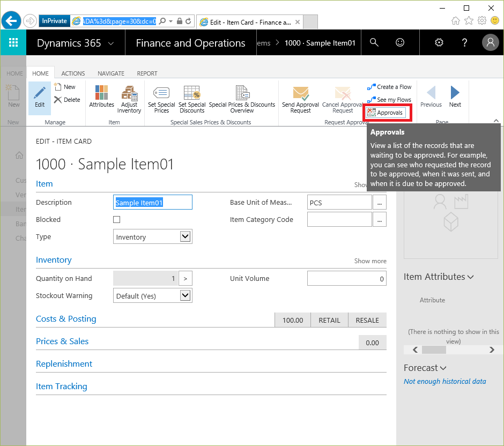Screen dimensions: 504x446
Task: Click the Edit pencil ribbon button
Action: pyautogui.click(x=40, y=98)
